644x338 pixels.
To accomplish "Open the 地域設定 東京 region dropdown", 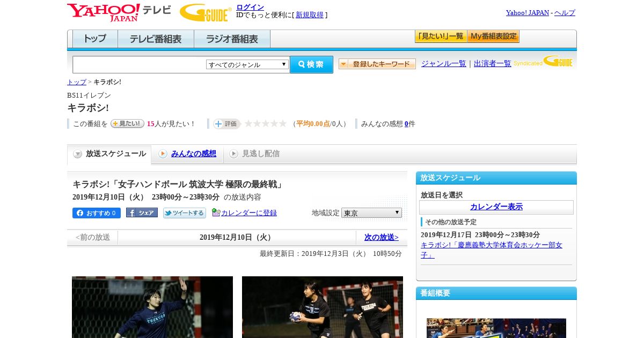I will click(371, 213).
